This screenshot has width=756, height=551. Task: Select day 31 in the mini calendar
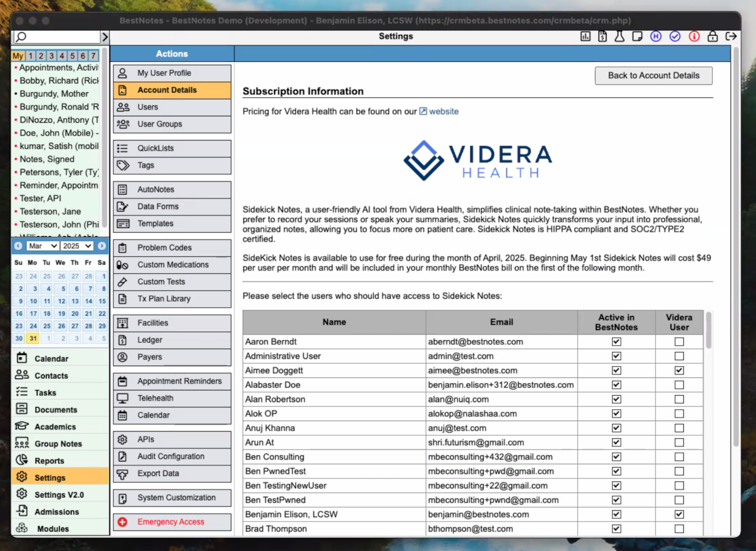point(33,339)
